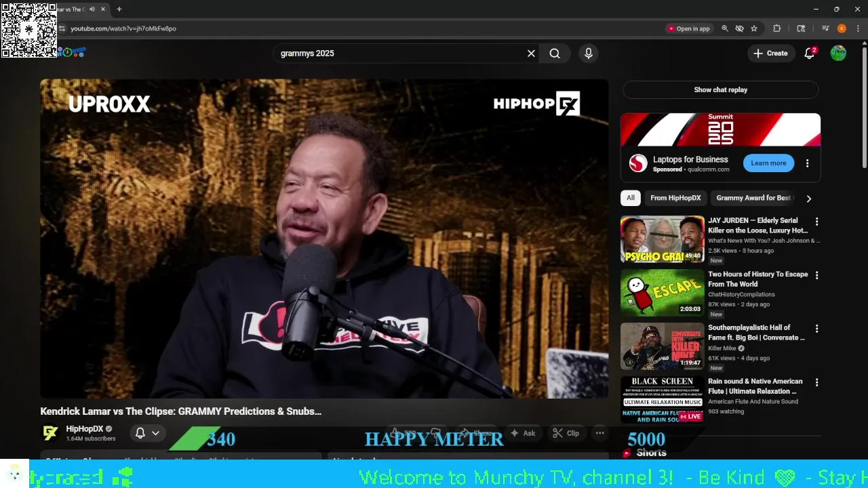Show more filter chips with the right chevron

(x=808, y=199)
